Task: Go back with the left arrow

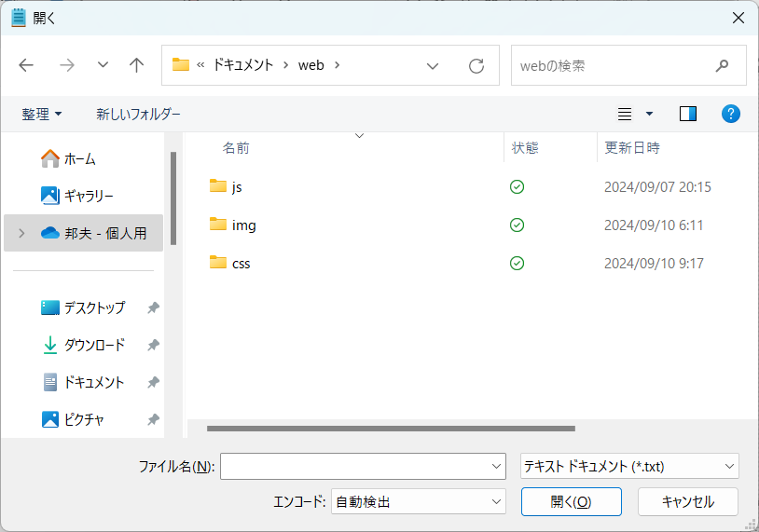Action: click(26, 65)
